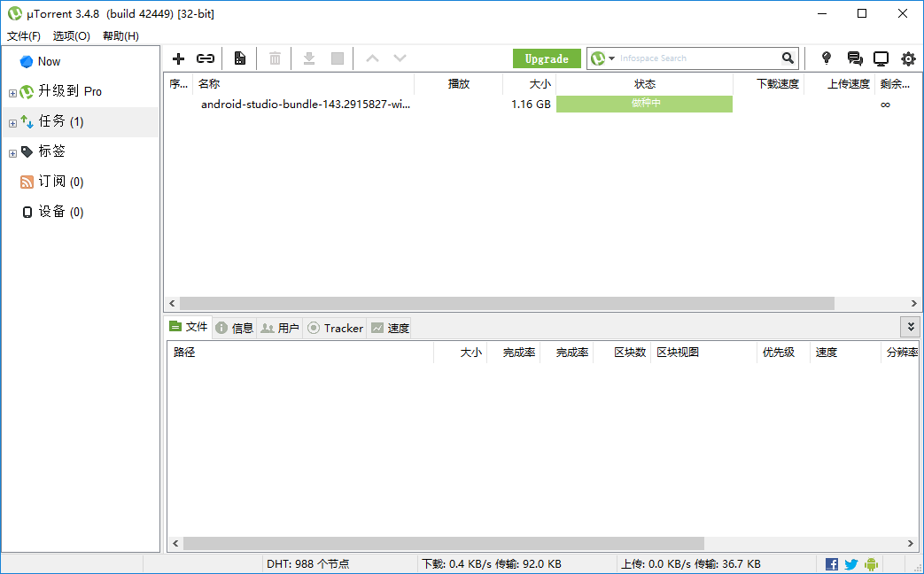The image size is (924, 574).
Task: Click the search magnifier icon
Action: click(788, 58)
